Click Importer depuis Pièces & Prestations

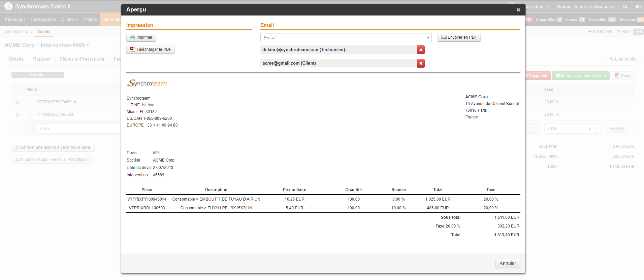(52, 160)
